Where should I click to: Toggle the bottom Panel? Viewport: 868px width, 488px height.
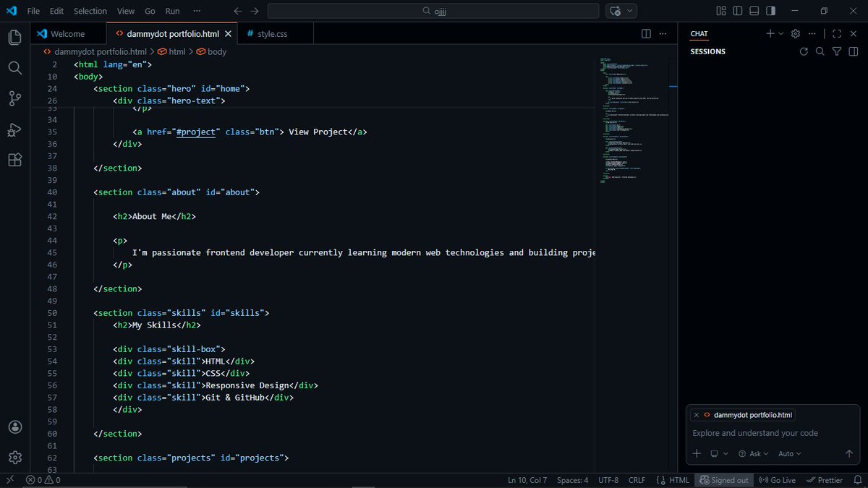[x=754, y=11]
